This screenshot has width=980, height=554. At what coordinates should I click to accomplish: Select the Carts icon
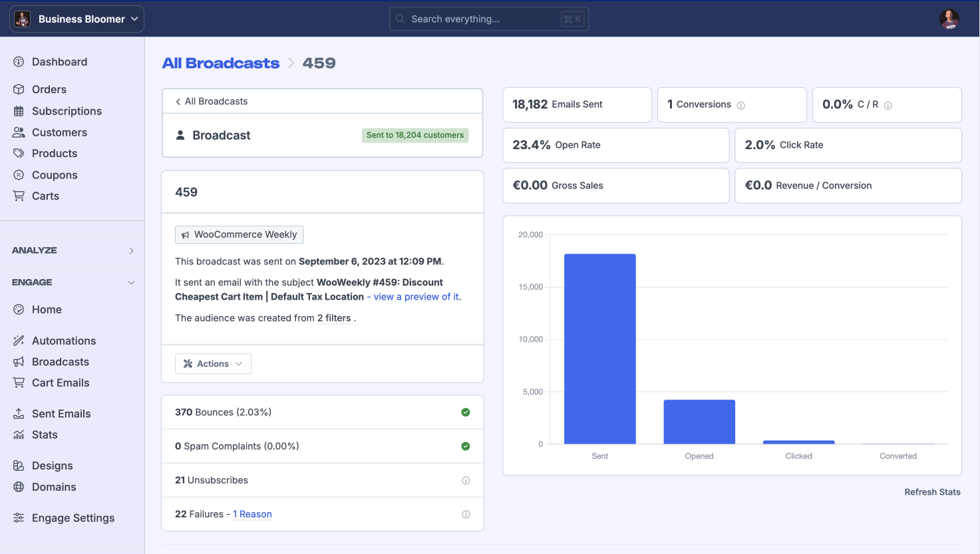(x=19, y=196)
